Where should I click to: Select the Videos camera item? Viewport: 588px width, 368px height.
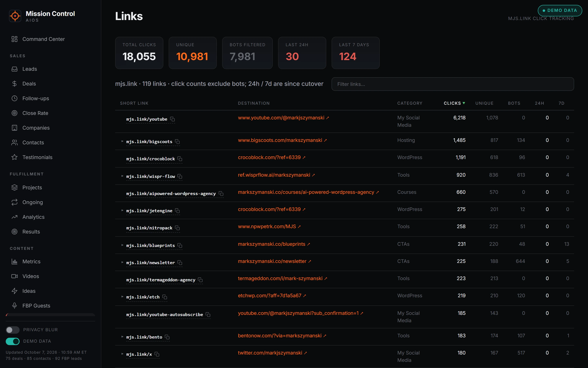pos(50,276)
